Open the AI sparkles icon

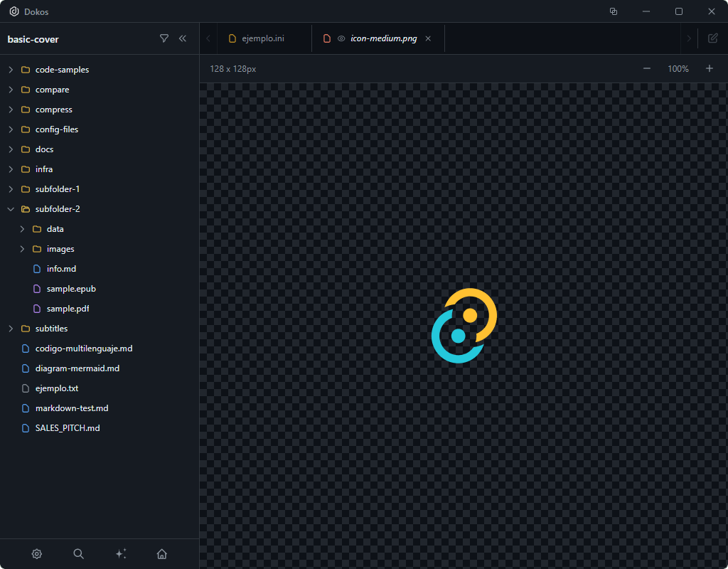(x=121, y=554)
